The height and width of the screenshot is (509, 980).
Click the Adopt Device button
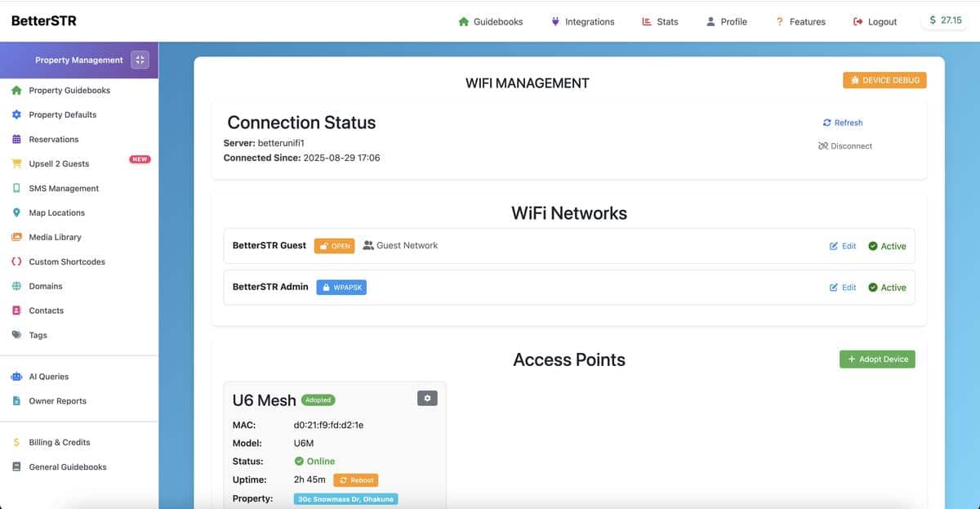tap(877, 359)
